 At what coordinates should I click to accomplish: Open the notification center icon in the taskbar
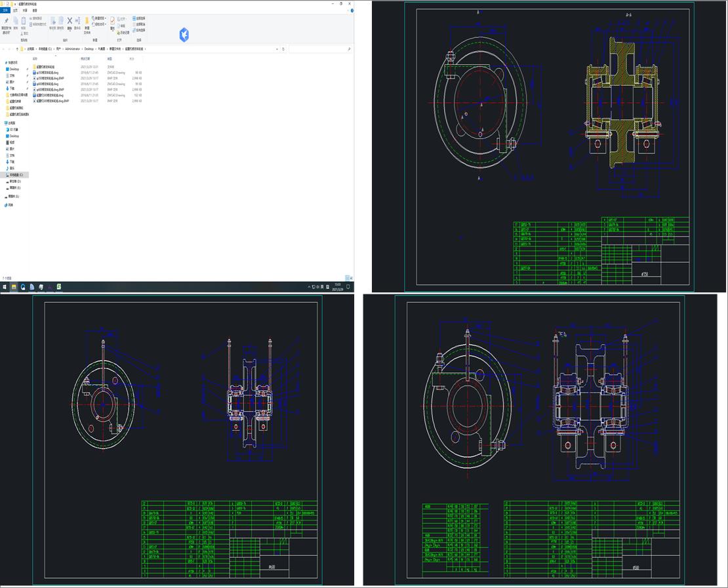[x=348, y=287]
